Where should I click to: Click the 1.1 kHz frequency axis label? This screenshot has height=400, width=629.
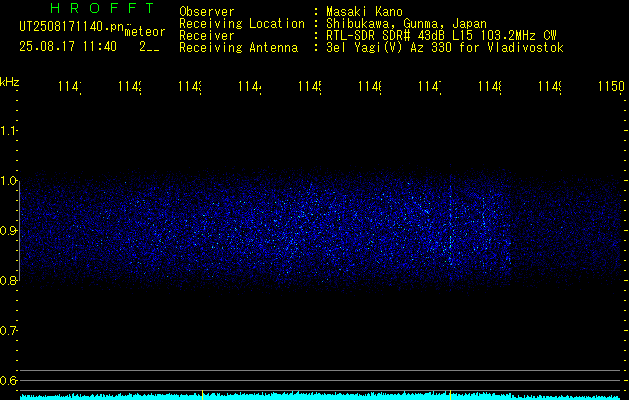[8, 130]
